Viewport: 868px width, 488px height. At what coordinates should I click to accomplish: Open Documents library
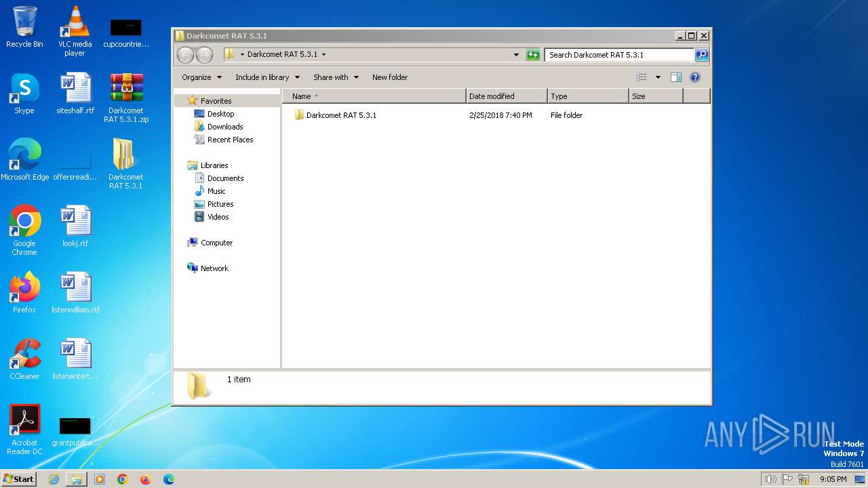point(225,178)
